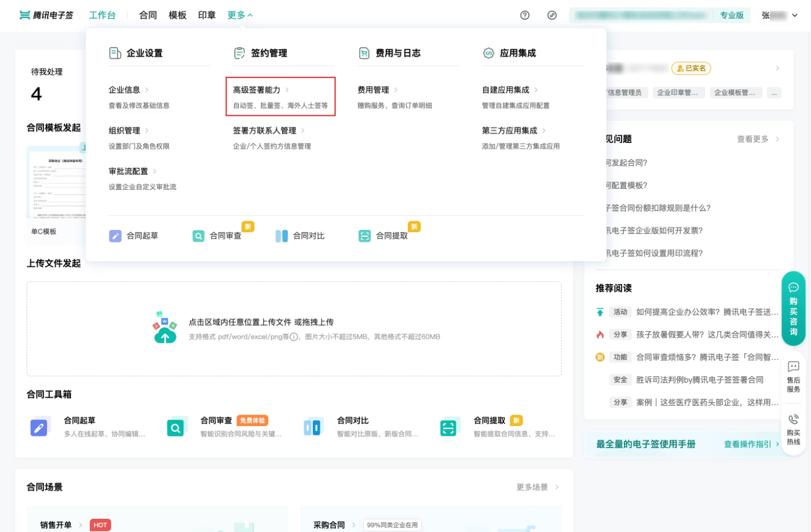The width and height of the screenshot is (811, 532).
Task: Open the user account dropdown arrow
Action: (x=795, y=16)
